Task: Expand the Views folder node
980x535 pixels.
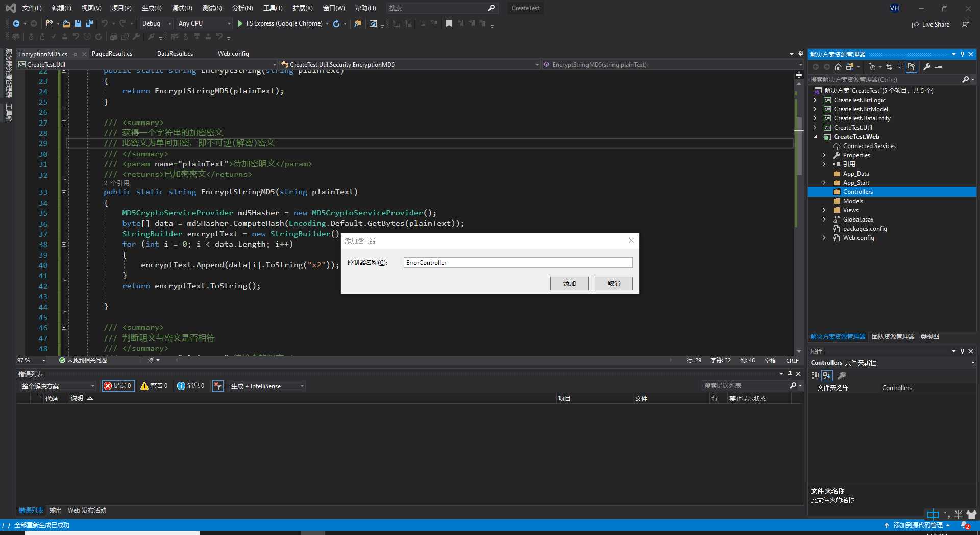Action: point(824,210)
